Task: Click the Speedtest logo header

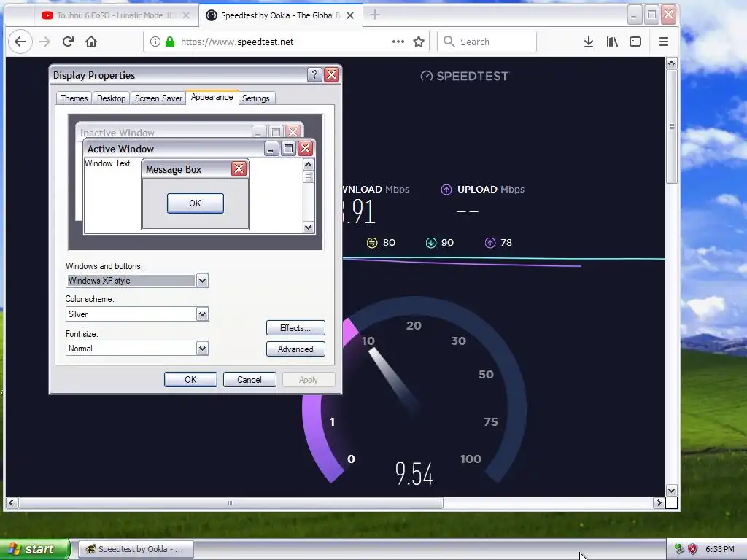Action: click(x=465, y=76)
